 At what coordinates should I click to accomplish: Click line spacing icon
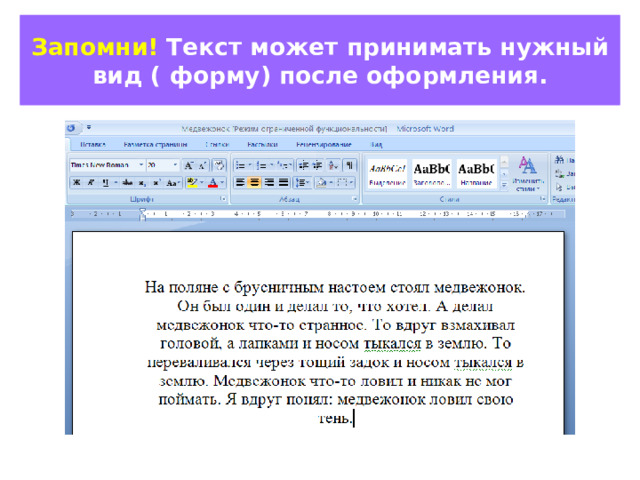[x=301, y=182]
